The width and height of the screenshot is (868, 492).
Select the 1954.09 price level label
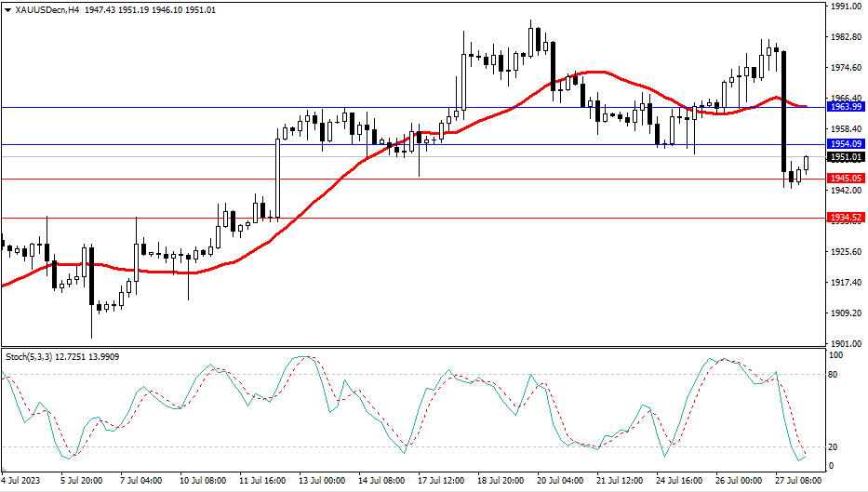846,144
